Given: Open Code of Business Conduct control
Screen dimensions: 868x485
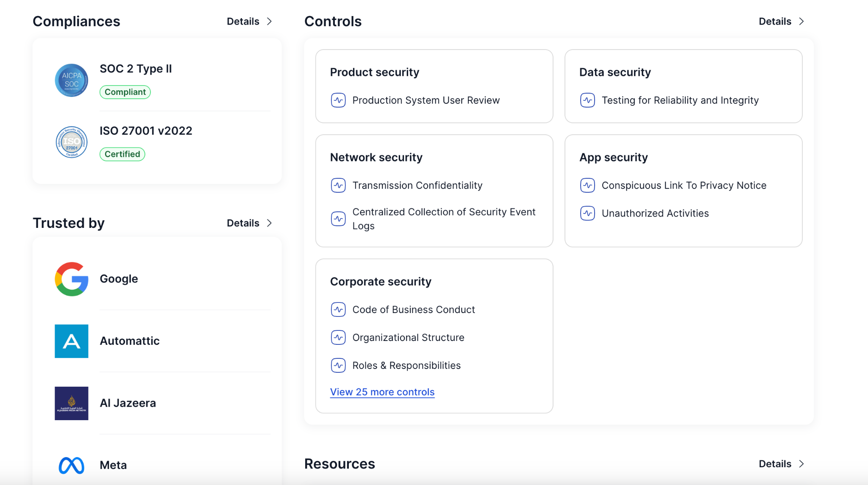Looking at the screenshot, I should [x=413, y=310].
